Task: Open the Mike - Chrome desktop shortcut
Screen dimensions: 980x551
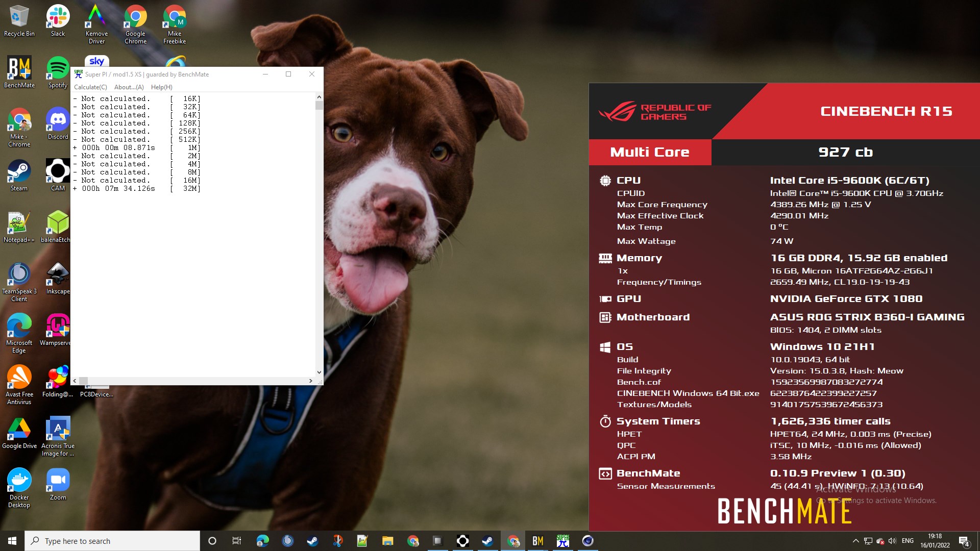Action: coord(19,127)
